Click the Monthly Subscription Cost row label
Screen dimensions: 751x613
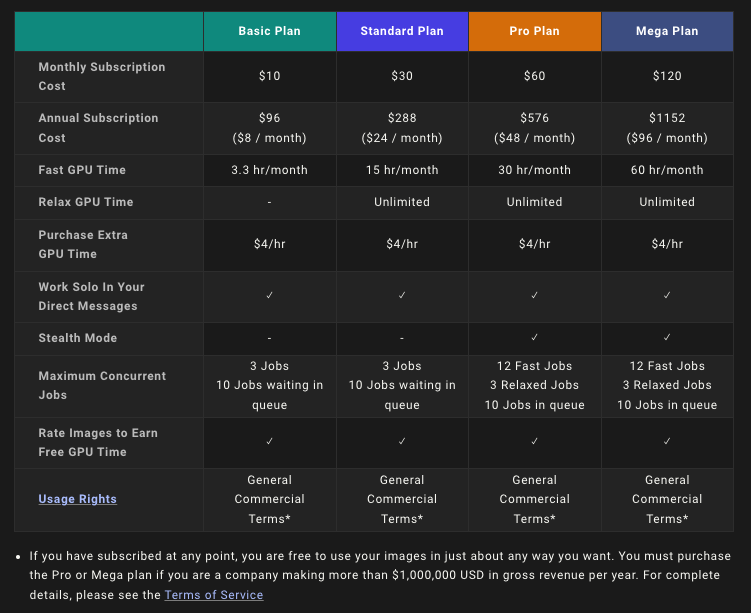[x=102, y=77]
